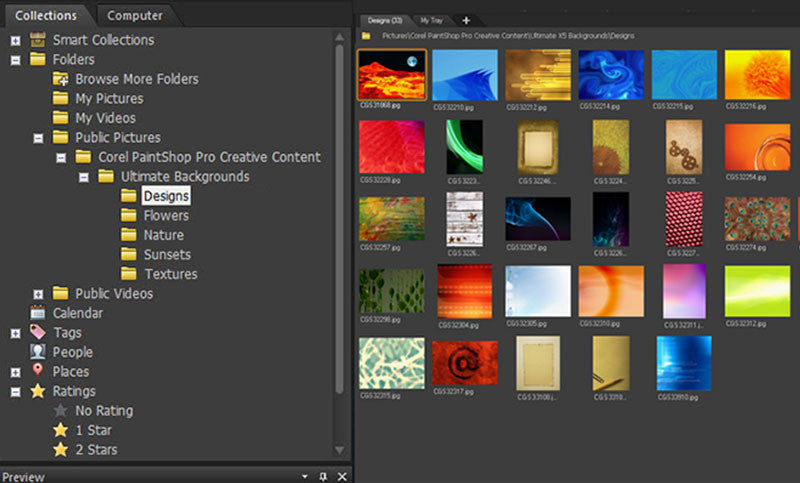Click the navigation panel vertical scrollbar
The image size is (800, 483).
[341, 220]
